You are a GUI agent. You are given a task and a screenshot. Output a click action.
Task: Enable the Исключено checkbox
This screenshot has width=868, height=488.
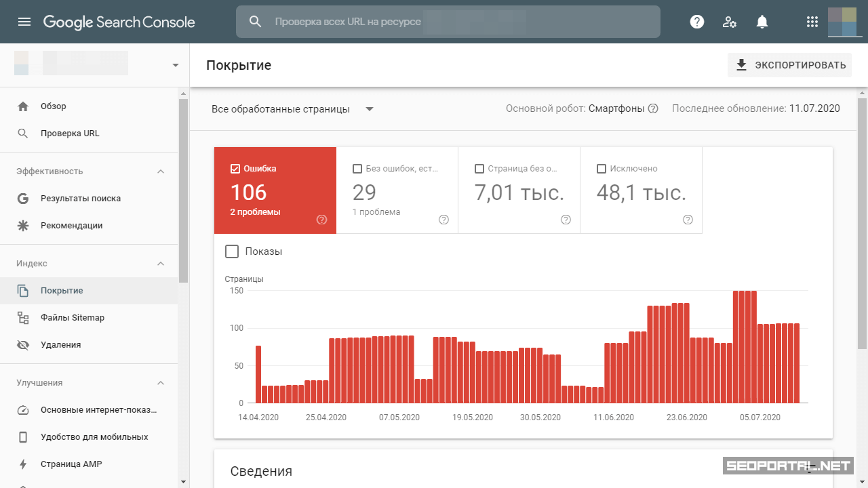coord(601,169)
